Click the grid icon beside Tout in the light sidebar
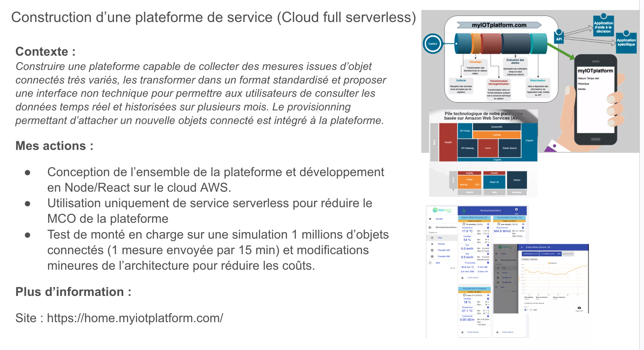 pyautogui.click(x=432, y=238)
